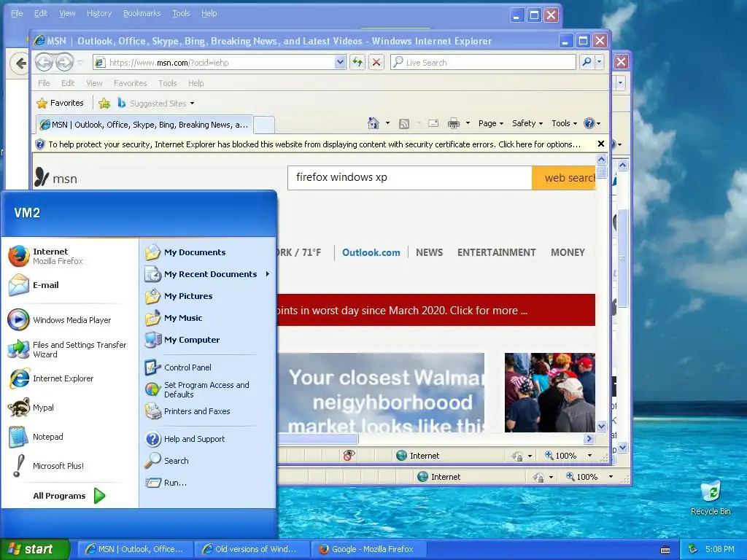Switch to Old versions of Wind... taskbar item
The height and width of the screenshot is (560, 747).
[x=252, y=549]
